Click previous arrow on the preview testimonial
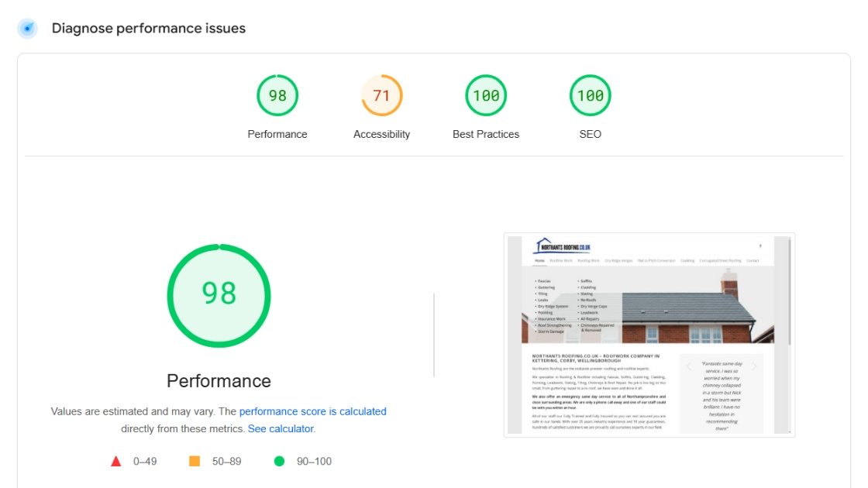The image size is (868, 488). (689, 366)
